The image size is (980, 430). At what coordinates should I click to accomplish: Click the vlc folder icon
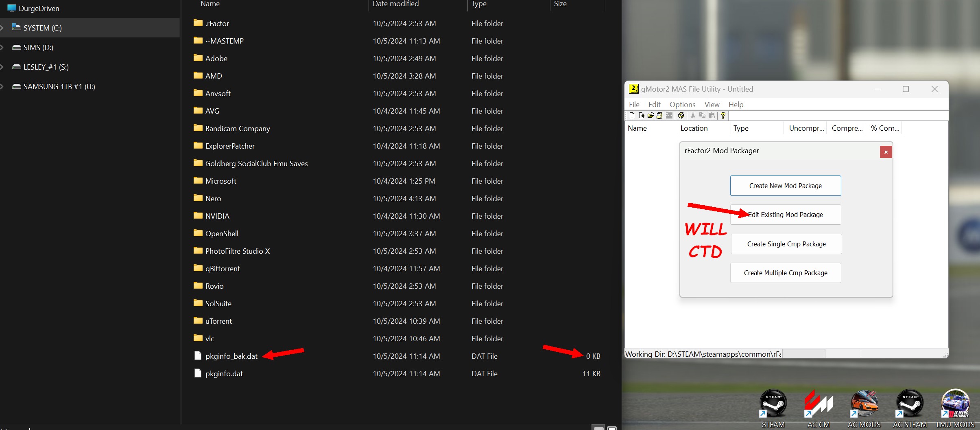click(x=198, y=338)
